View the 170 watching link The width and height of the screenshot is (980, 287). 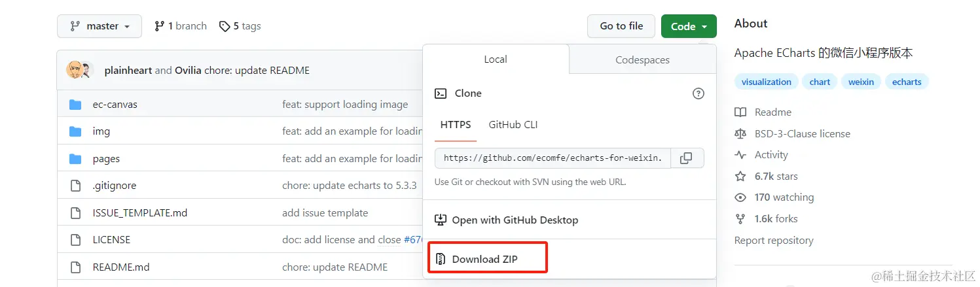(784, 197)
